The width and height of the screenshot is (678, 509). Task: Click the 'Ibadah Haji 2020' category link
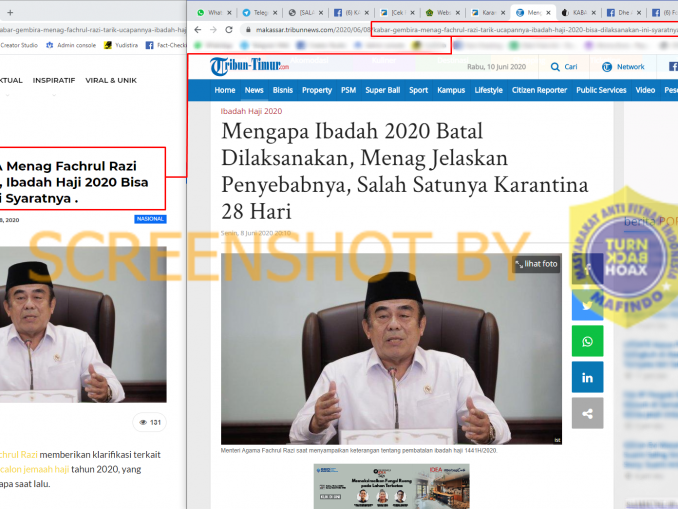251,111
